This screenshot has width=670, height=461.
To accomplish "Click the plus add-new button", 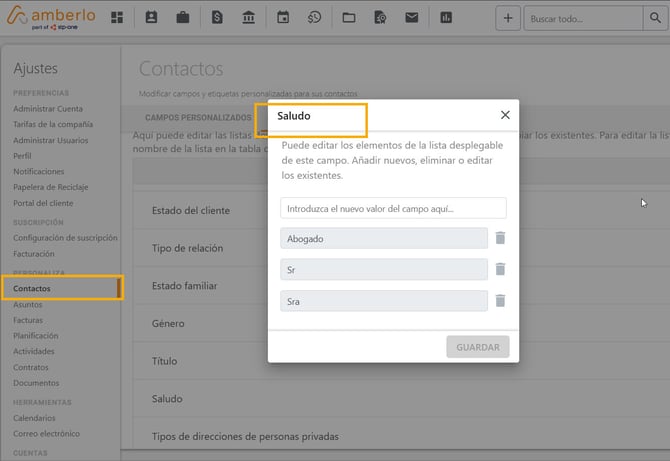I will (x=508, y=18).
